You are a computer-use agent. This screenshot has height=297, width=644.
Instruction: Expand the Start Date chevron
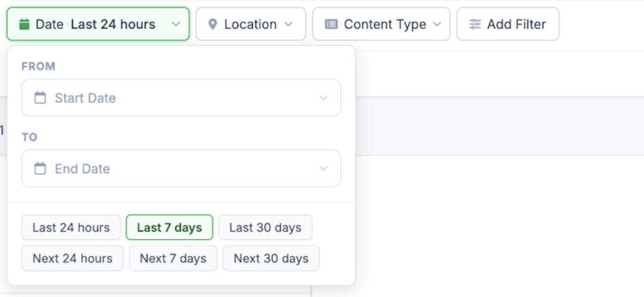[x=324, y=97]
